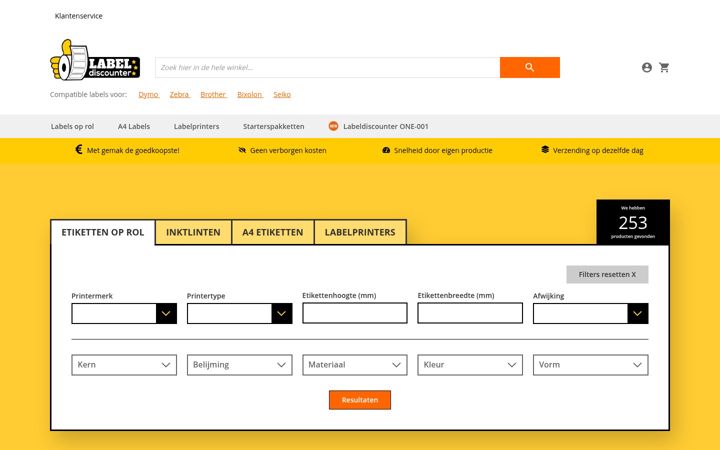Switch to the Inktlinten tab
Viewport: 720px width, 450px height.
[x=193, y=232]
